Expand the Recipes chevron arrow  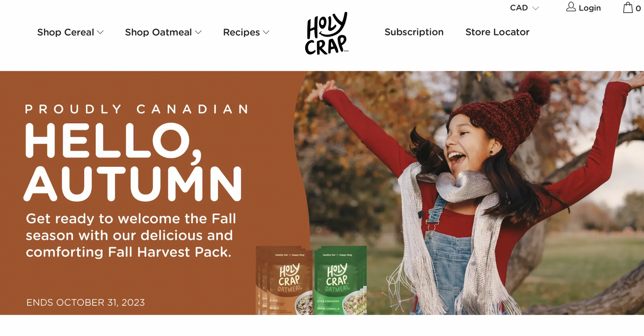click(266, 32)
